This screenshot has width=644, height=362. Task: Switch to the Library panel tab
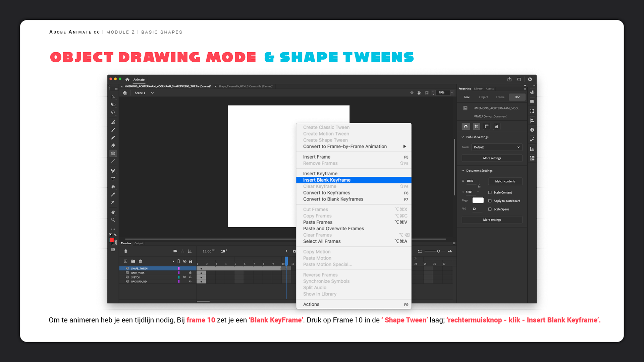(478, 89)
